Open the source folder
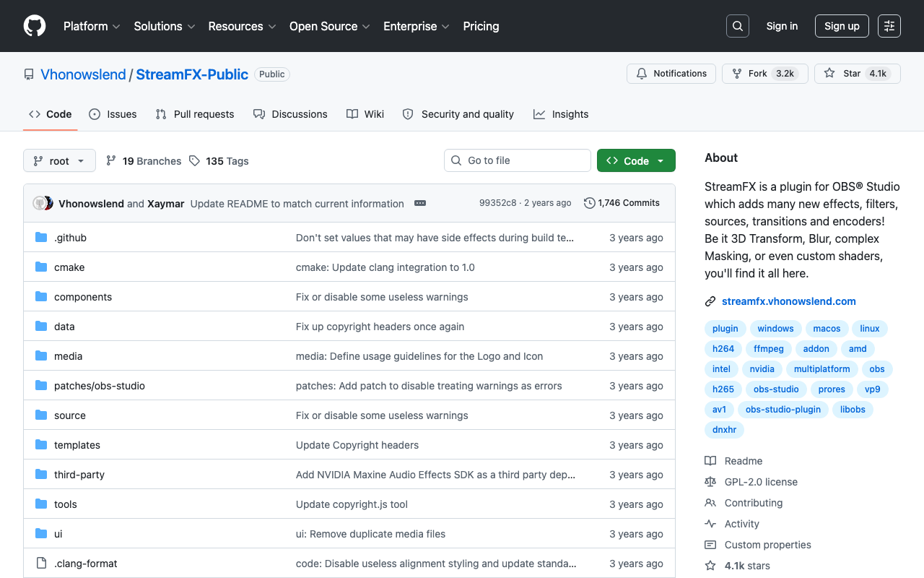Image resolution: width=924 pixels, height=578 pixels. [x=70, y=415]
